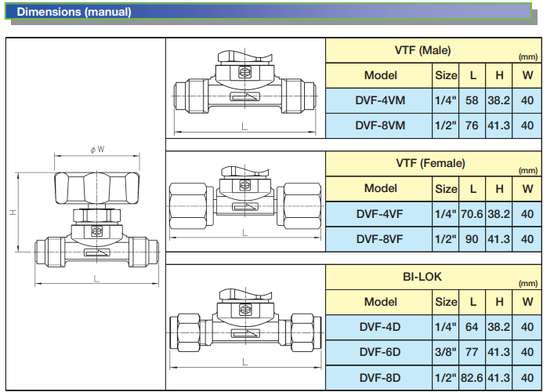Image resolution: width=554 pixels, height=392 pixels.
Task: Select the "Model" header in VTF (Male) table
Action: 380,75
